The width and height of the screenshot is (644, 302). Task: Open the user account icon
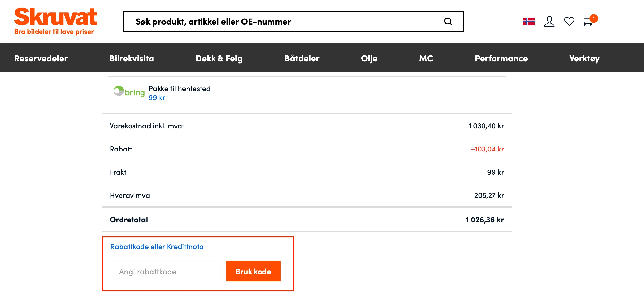pyautogui.click(x=549, y=21)
